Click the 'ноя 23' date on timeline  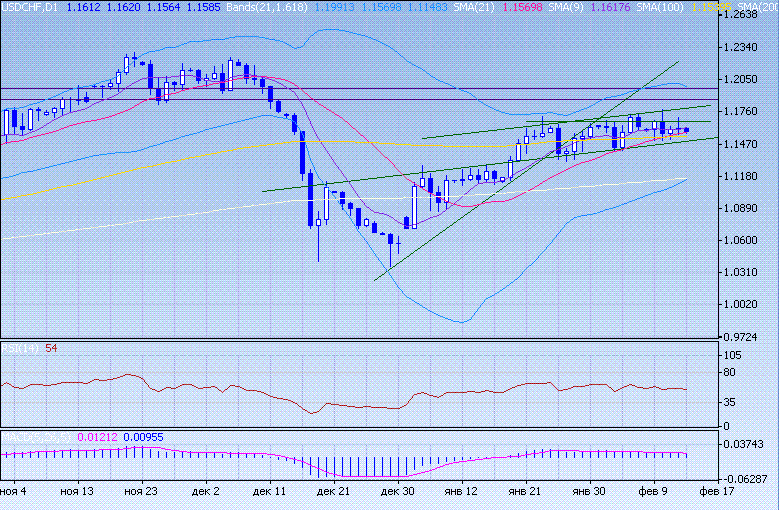[141, 492]
